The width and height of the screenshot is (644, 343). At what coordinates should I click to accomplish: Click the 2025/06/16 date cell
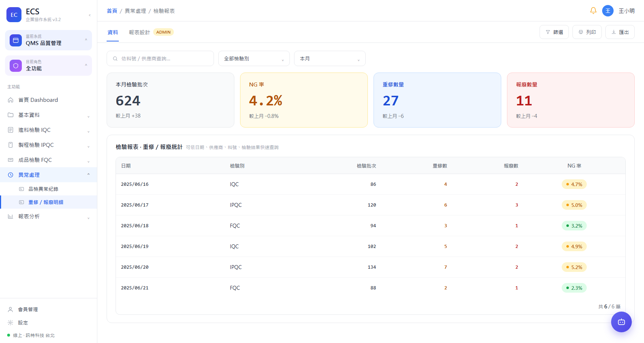coord(135,184)
